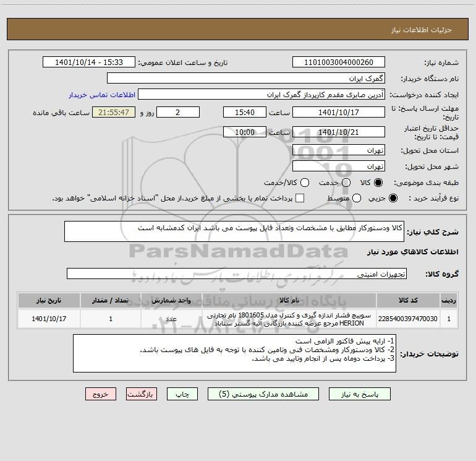Click the price validity date 1401/10/21 field
476x461 pixels.
(x=339, y=132)
